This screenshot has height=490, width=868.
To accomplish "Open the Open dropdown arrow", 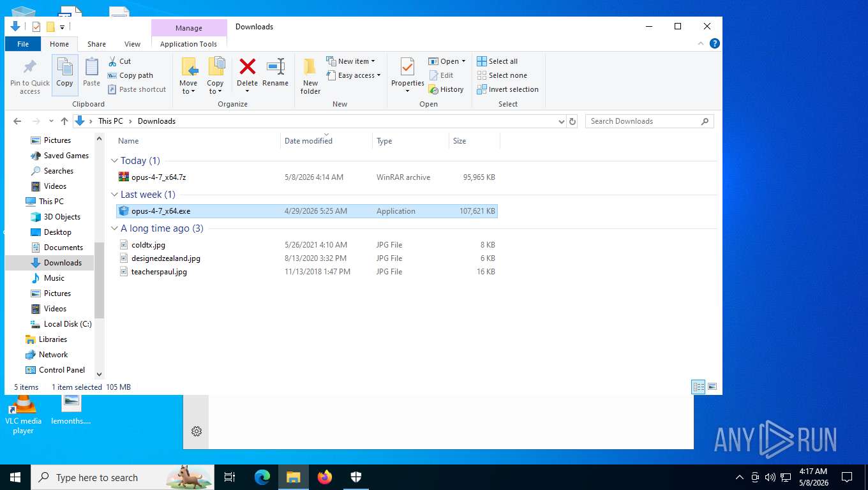I will [463, 61].
